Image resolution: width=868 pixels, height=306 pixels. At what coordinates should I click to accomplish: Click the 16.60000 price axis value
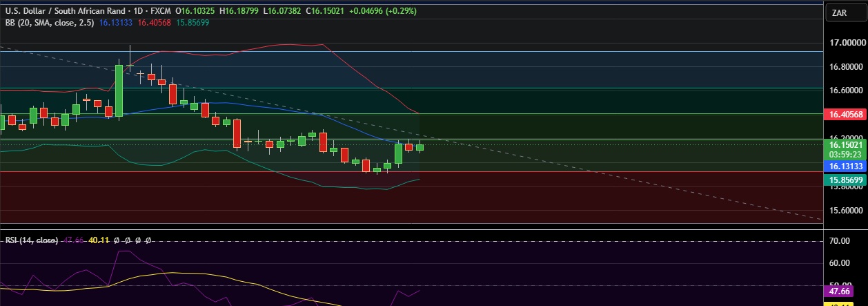pyautogui.click(x=847, y=90)
